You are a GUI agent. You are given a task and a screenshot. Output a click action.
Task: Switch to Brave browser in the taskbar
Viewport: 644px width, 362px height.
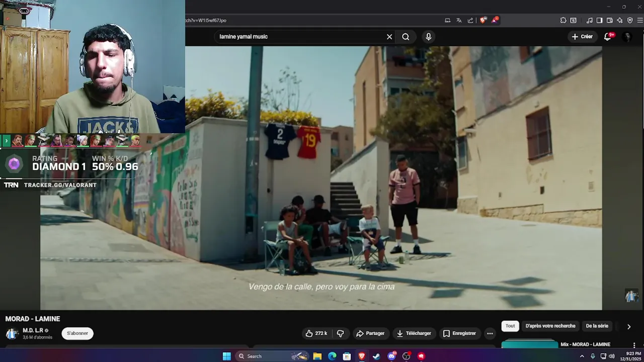pyautogui.click(x=362, y=356)
